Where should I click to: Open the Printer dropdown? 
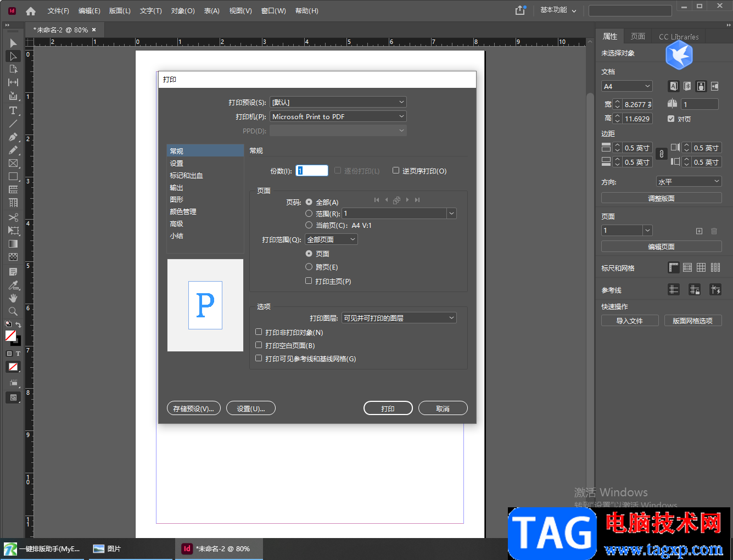coord(338,116)
